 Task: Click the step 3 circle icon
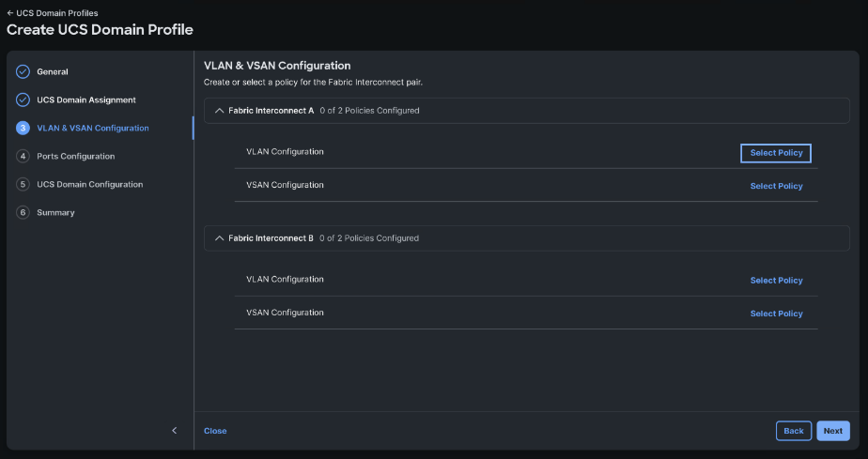click(23, 129)
